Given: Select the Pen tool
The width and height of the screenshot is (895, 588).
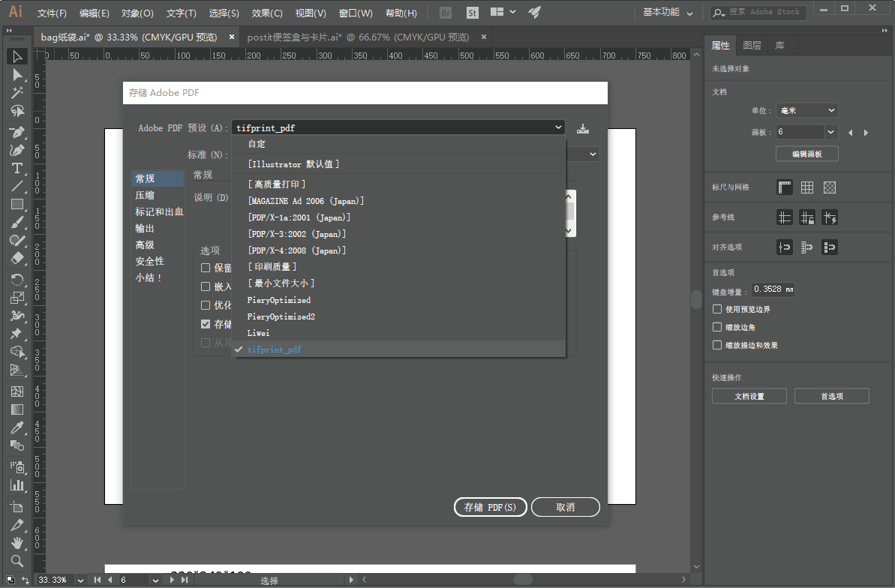Looking at the screenshot, I should coord(17,132).
